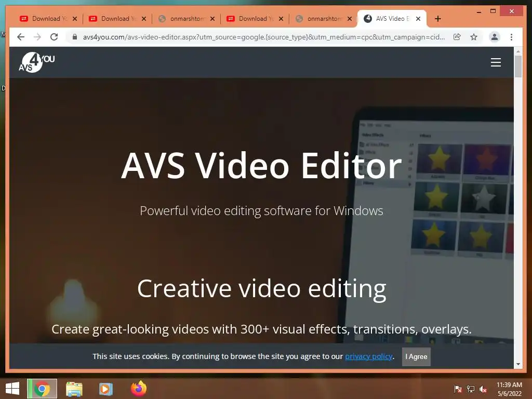The image size is (532, 399).
Task: Switch to the first onmarshtom tab
Action: 186,19
